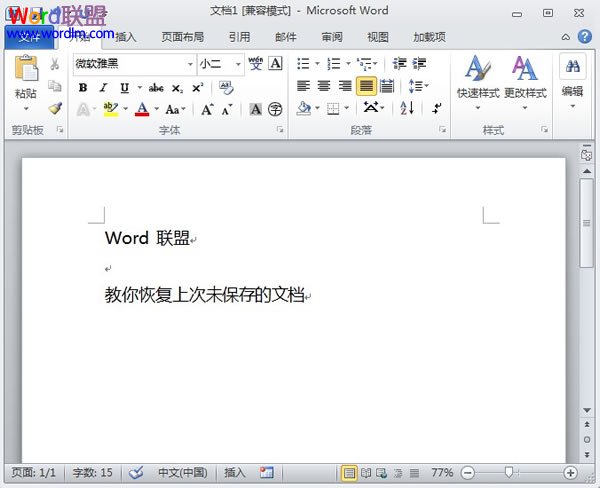Center align the paragraph
Viewport: 600px width, 488px height.
(324, 86)
